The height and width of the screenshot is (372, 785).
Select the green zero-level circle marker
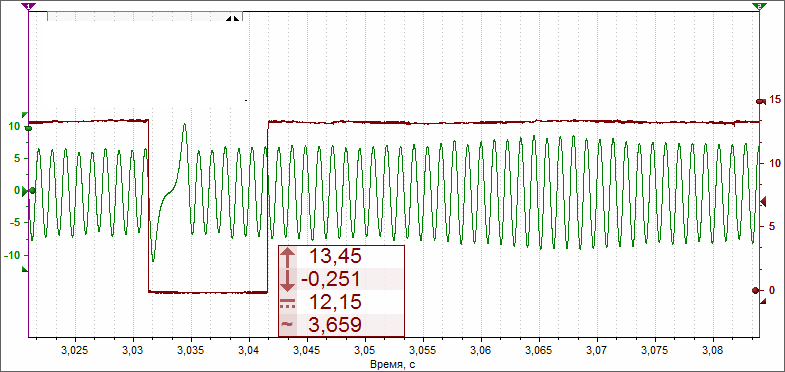pyautogui.click(x=33, y=190)
